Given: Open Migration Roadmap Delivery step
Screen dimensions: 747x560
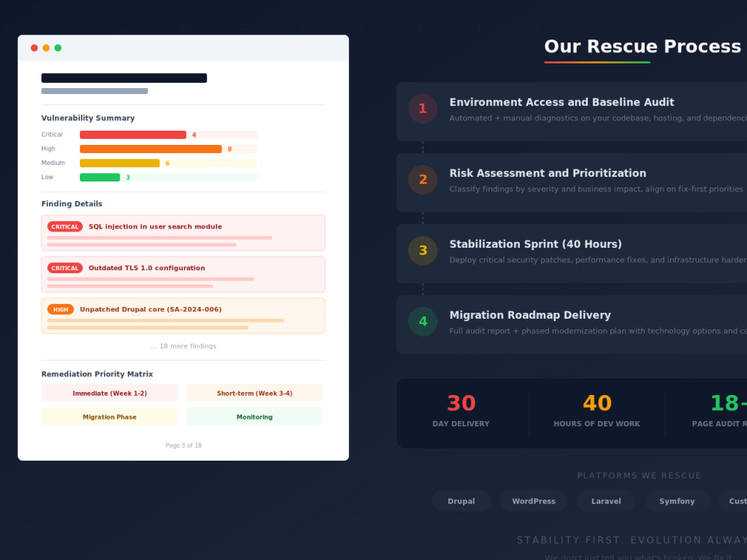Looking at the screenshot, I should pos(571,324).
